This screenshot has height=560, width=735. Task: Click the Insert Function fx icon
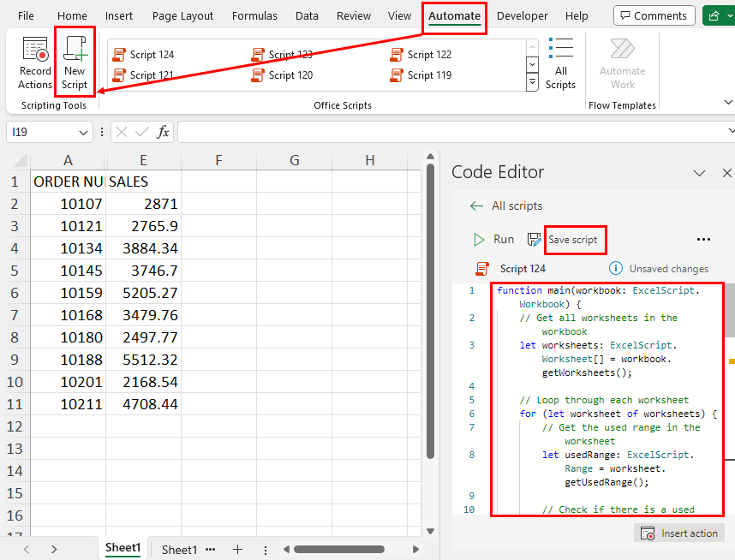[x=163, y=132]
